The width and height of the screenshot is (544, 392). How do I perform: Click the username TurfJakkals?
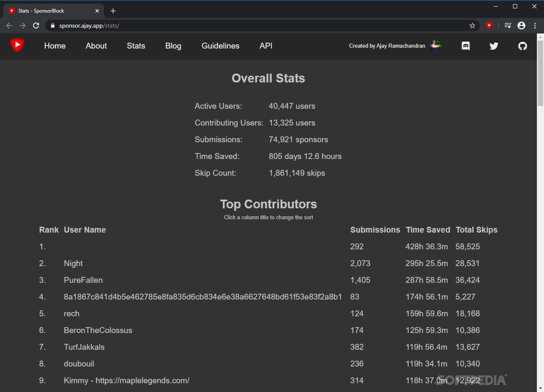coord(84,347)
